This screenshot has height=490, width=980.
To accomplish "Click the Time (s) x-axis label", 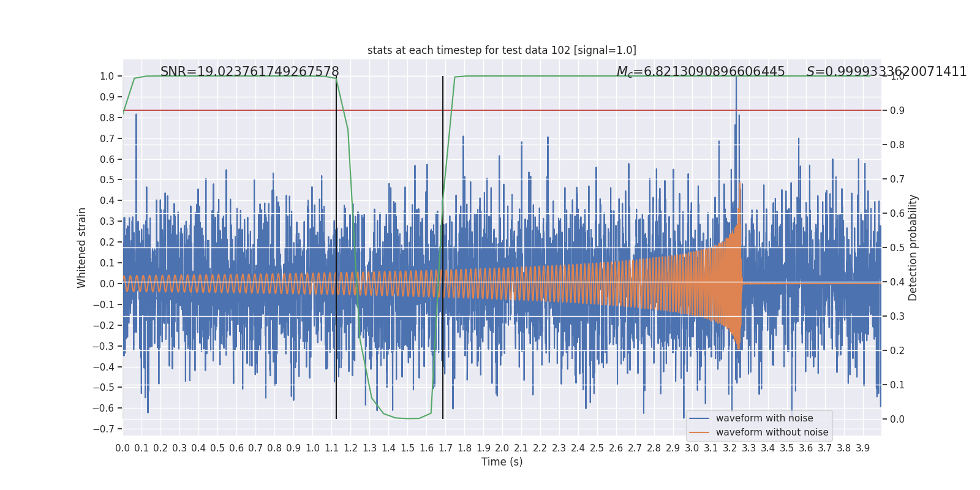I will point(502,462).
